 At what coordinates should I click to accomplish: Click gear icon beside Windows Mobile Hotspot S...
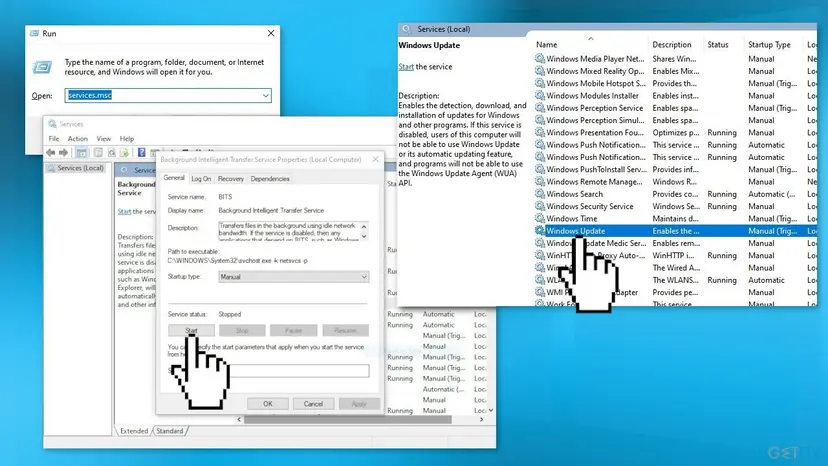540,83
